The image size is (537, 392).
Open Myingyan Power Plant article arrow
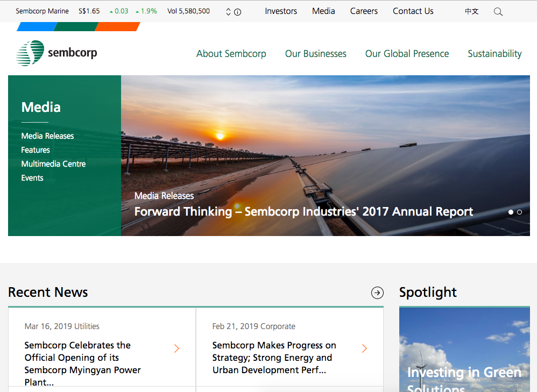coord(176,348)
